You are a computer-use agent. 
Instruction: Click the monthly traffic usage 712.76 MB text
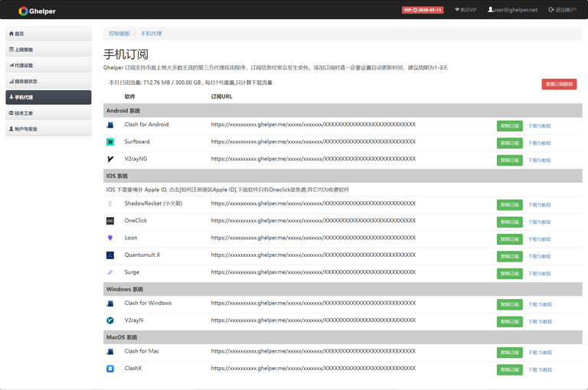191,83
